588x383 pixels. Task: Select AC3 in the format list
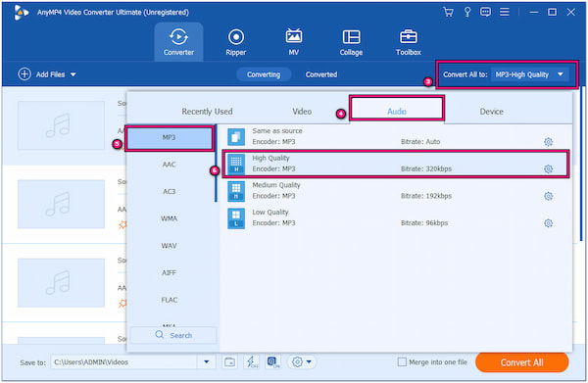[x=170, y=192]
